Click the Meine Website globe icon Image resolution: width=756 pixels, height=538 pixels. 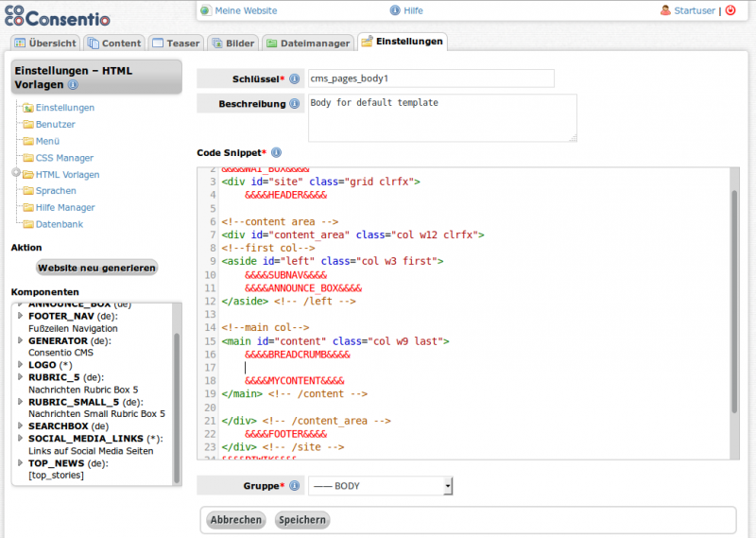pyautogui.click(x=206, y=10)
